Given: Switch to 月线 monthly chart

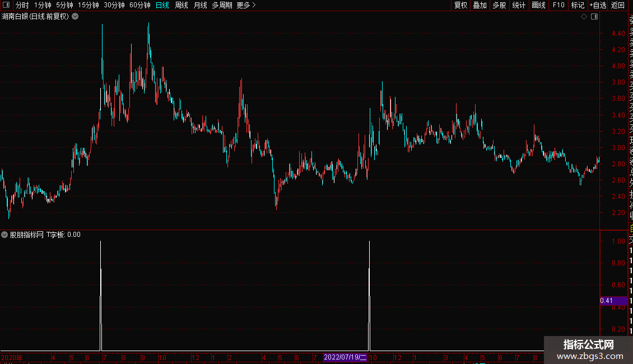Looking at the screenshot, I should (x=200, y=5).
